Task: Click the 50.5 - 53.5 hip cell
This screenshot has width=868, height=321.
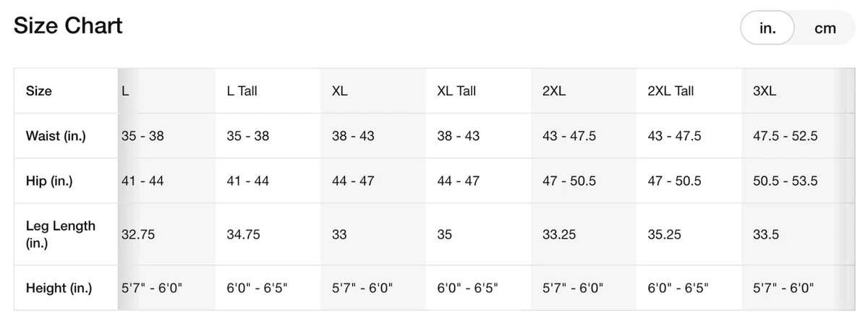Action: [x=785, y=181]
